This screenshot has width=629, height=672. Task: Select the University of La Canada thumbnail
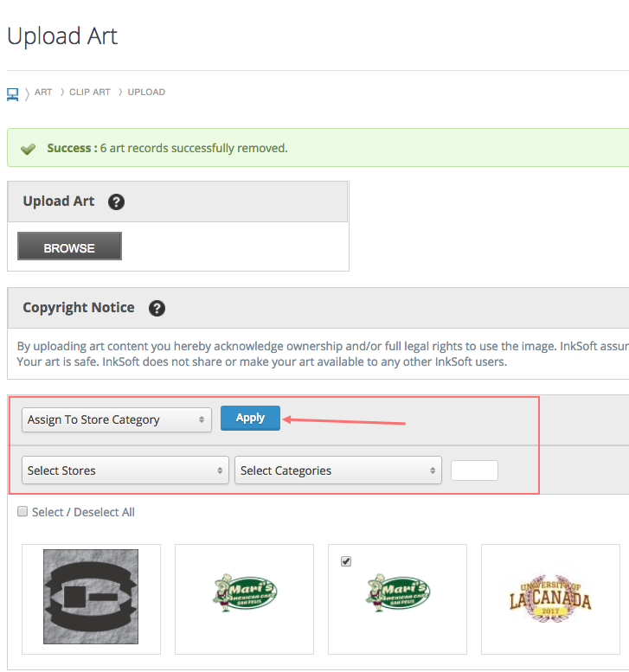(x=550, y=598)
